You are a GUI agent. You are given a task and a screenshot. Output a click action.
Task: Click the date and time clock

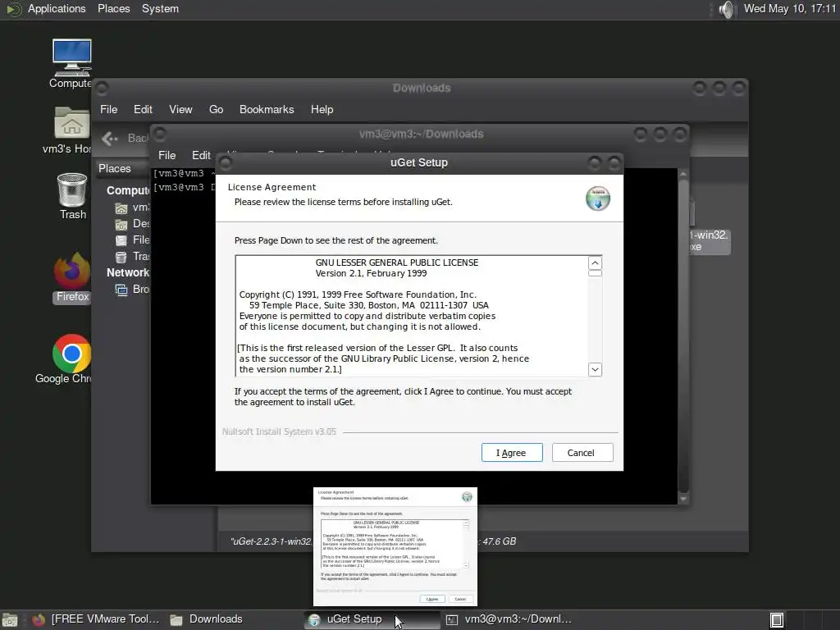point(790,8)
